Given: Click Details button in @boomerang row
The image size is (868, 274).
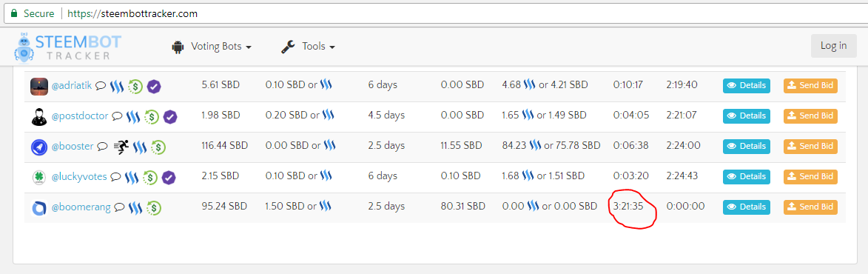Looking at the screenshot, I should 746,207.
